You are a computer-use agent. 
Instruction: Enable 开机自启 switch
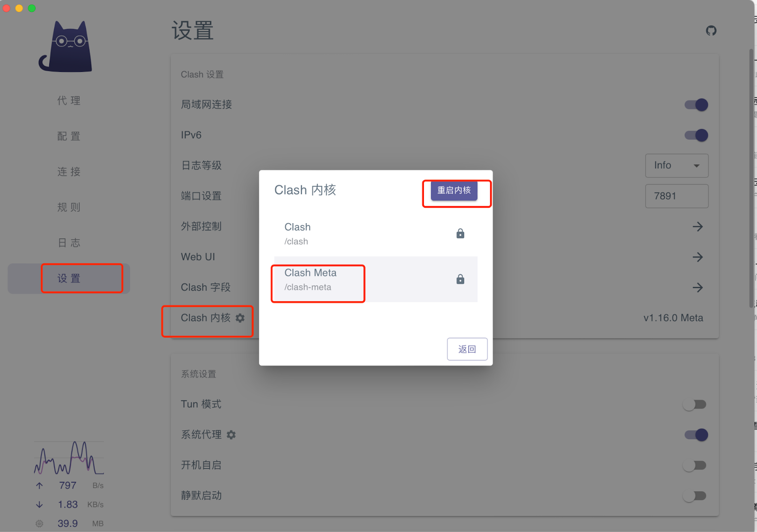coord(695,465)
